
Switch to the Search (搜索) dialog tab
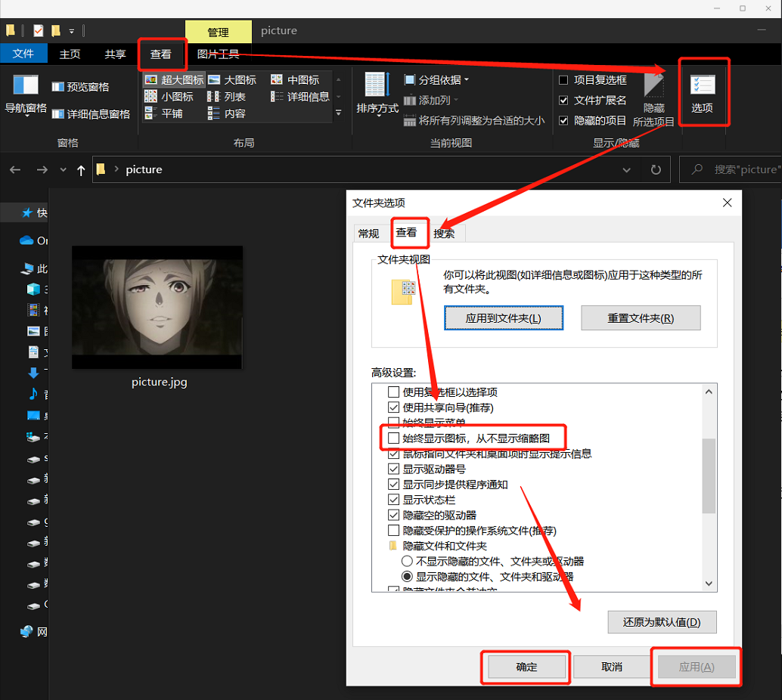[x=444, y=234]
